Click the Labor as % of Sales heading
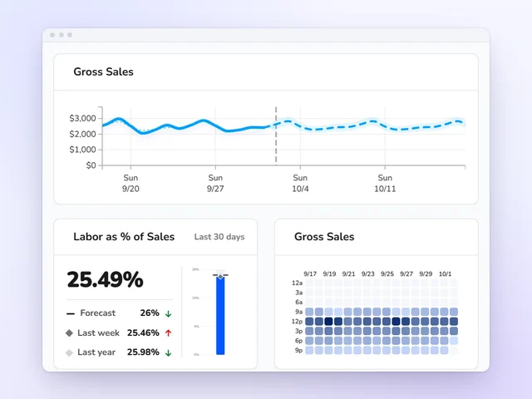Screen dimensions: 532x399 124,237
